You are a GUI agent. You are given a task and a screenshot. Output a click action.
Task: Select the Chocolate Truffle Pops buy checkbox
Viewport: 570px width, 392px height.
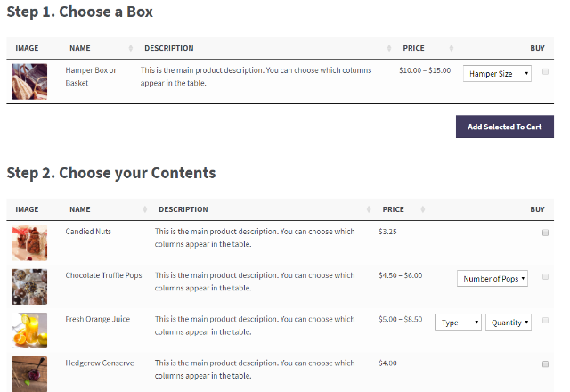pos(545,277)
